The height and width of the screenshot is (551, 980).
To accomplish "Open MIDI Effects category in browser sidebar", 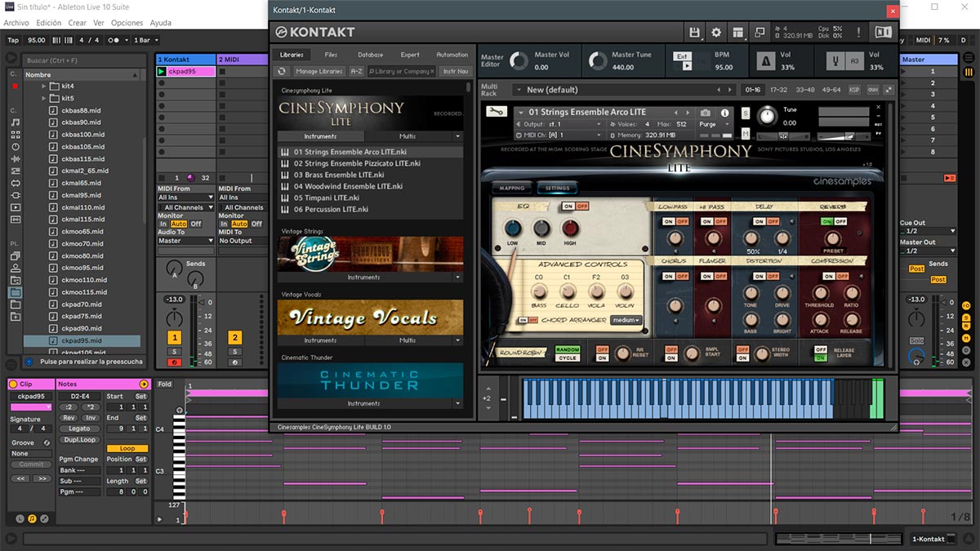I will click(x=15, y=172).
